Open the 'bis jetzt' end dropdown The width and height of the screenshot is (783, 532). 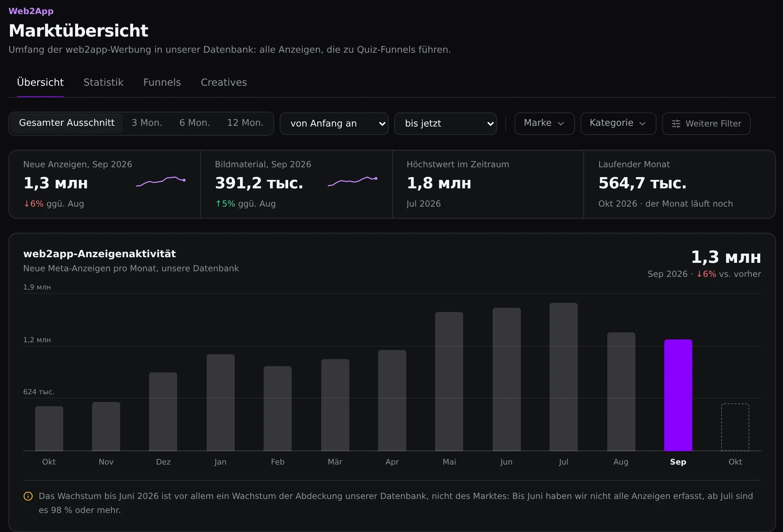(x=445, y=123)
